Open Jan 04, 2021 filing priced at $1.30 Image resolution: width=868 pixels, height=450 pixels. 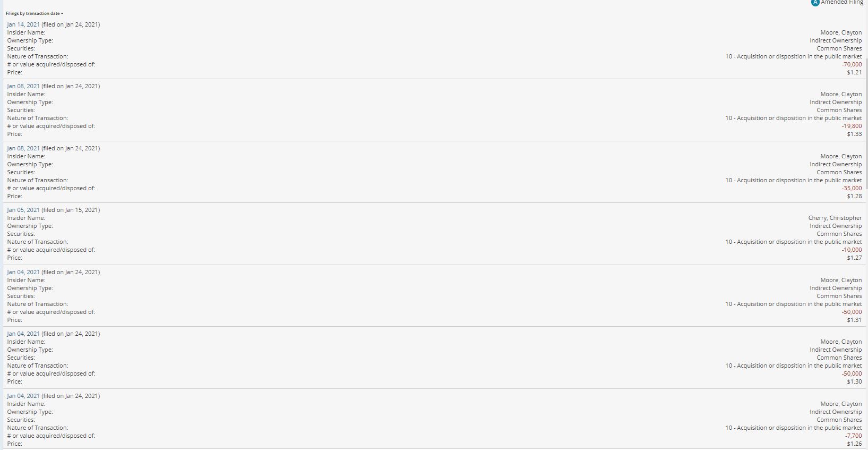pyautogui.click(x=23, y=334)
